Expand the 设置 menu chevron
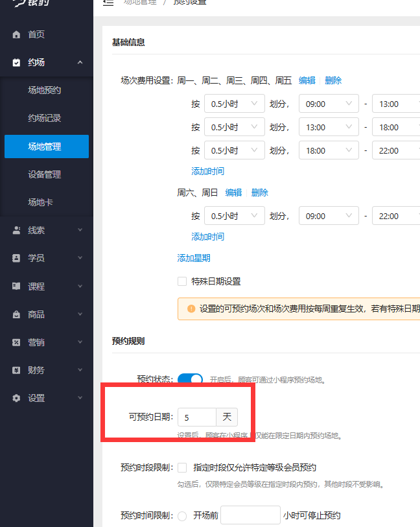The width and height of the screenshot is (420, 527). pyautogui.click(x=80, y=398)
